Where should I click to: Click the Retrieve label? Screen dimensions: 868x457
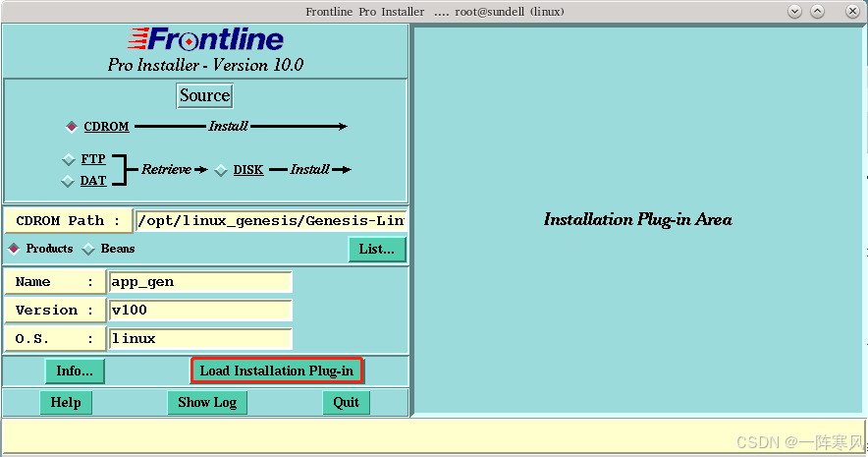(x=166, y=169)
